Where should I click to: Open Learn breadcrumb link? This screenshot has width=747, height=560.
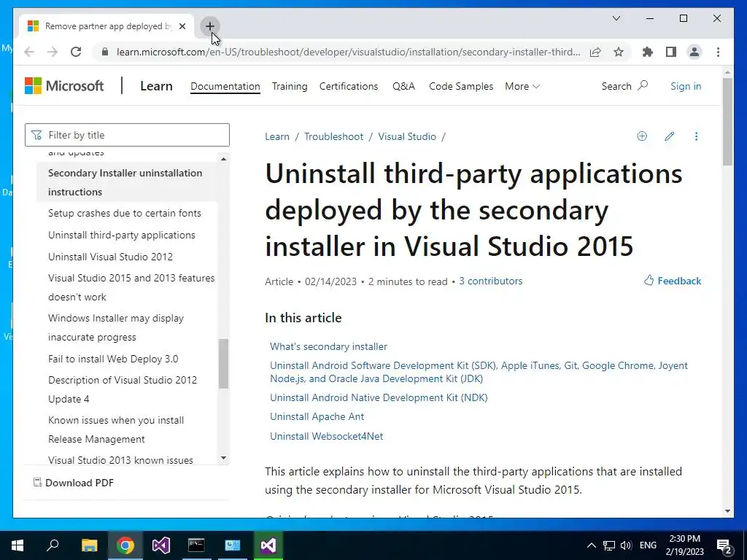(276, 136)
